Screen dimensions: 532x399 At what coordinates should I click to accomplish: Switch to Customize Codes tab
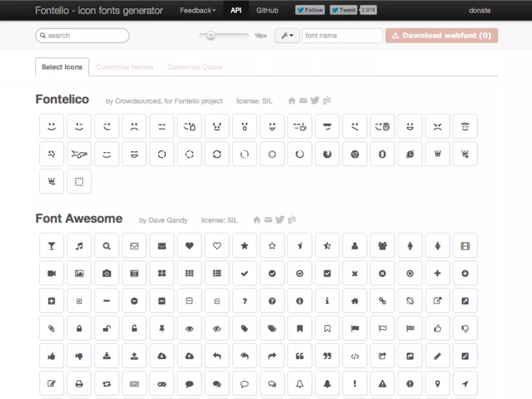click(195, 67)
